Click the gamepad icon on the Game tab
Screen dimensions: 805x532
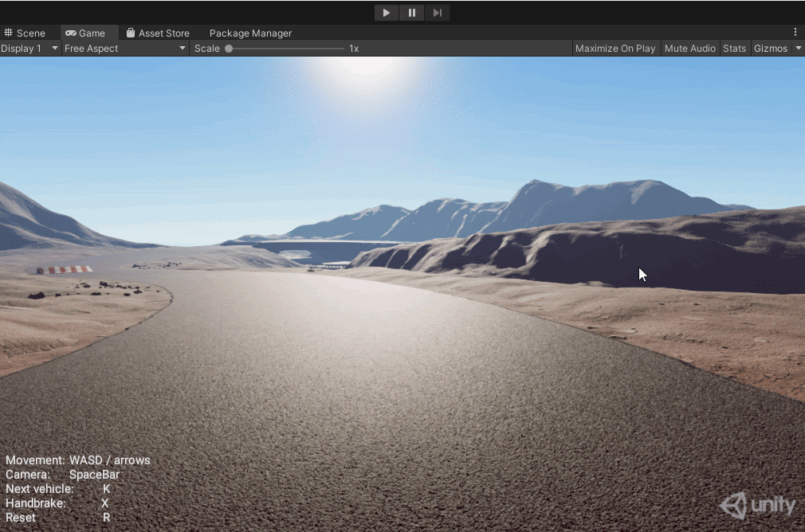71,33
